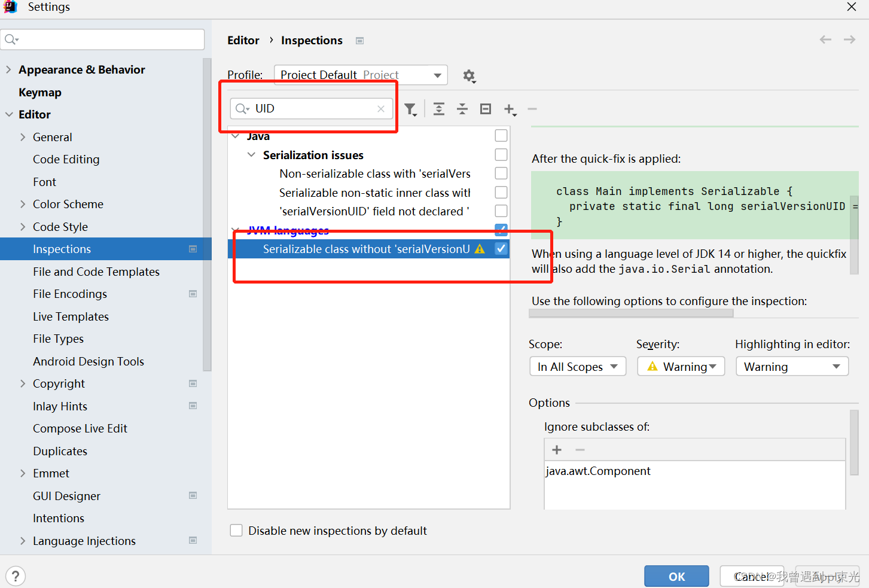Clear the UID search text
This screenshot has width=869, height=588.
[381, 109]
